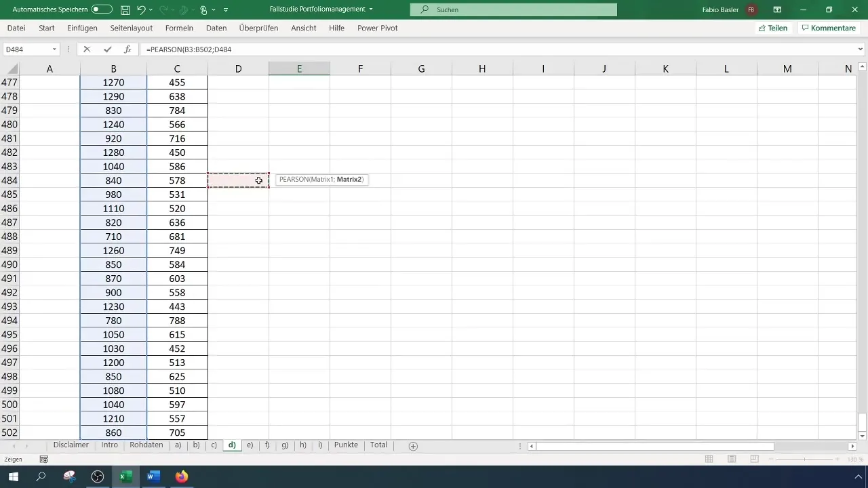Confirm formula with the checkmark icon
The width and height of the screenshot is (868, 488).
107,49
